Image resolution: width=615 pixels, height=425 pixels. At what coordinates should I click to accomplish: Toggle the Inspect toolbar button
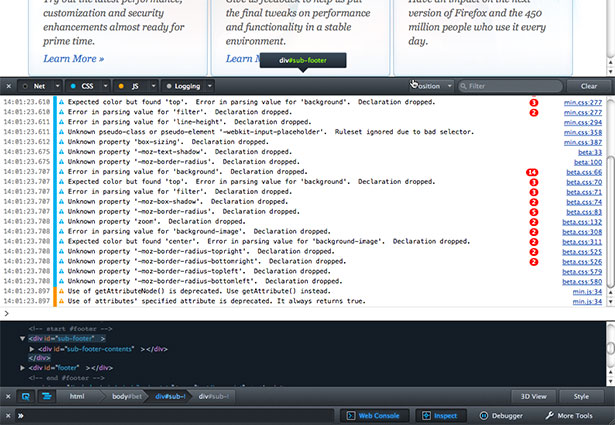[441, 416]
